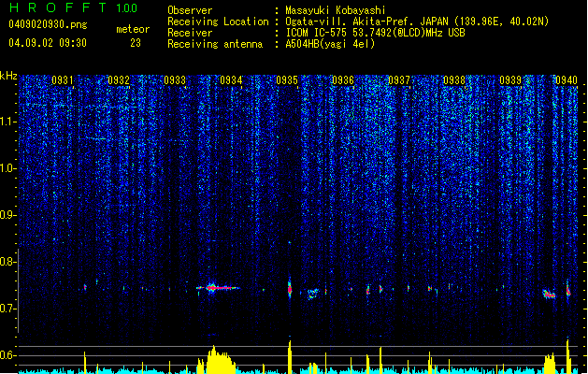The height and width of the screenshot is (374, 588).
Task: Click the 1.1 kHz axis label
Action: point(8,122)
